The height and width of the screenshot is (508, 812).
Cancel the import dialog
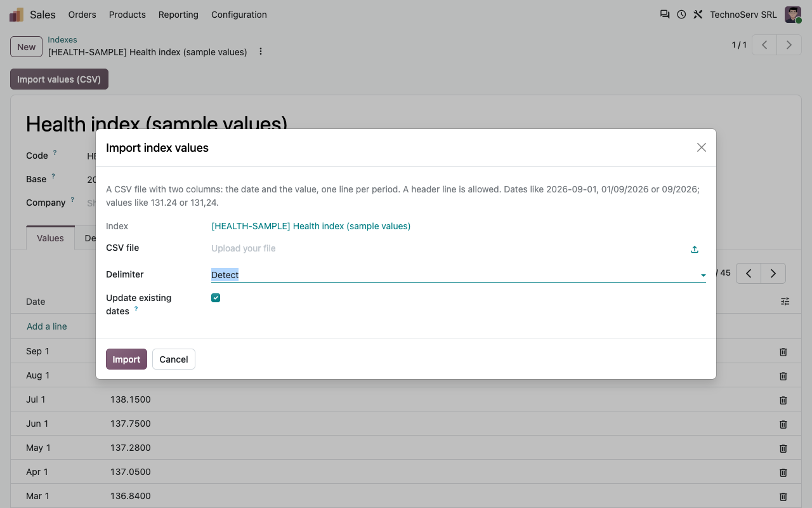coord(174,359)
